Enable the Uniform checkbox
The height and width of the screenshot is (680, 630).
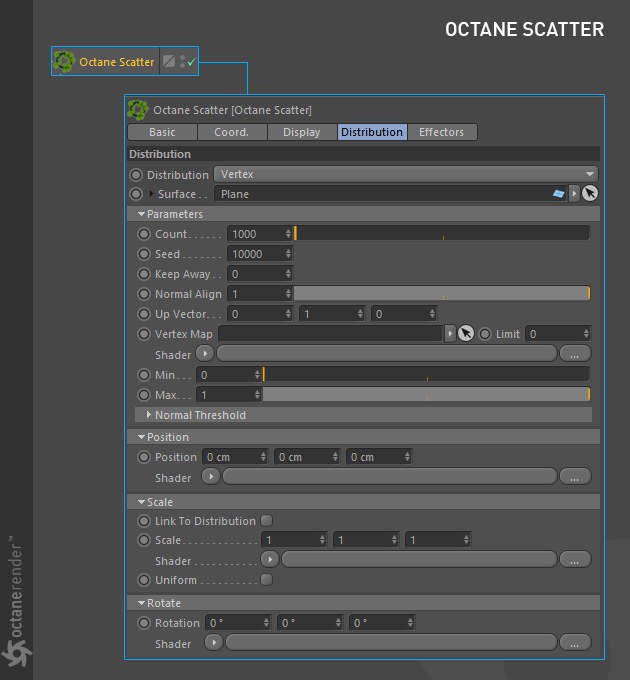click(267, 579)
